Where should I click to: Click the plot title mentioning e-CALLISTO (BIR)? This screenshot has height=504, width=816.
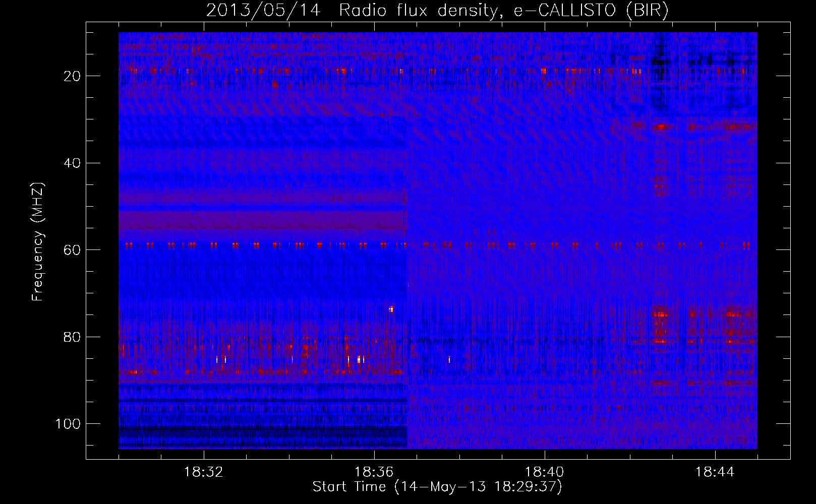(437, 11)
